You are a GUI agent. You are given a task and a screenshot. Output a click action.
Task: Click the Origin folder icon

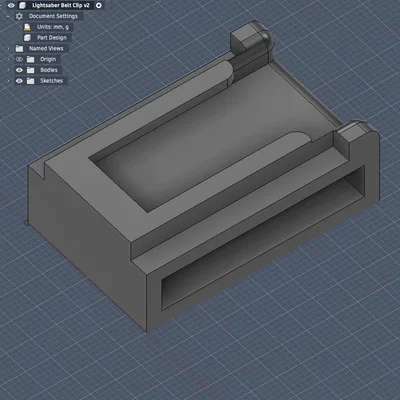pyautogui.click(x=31, y=59)
